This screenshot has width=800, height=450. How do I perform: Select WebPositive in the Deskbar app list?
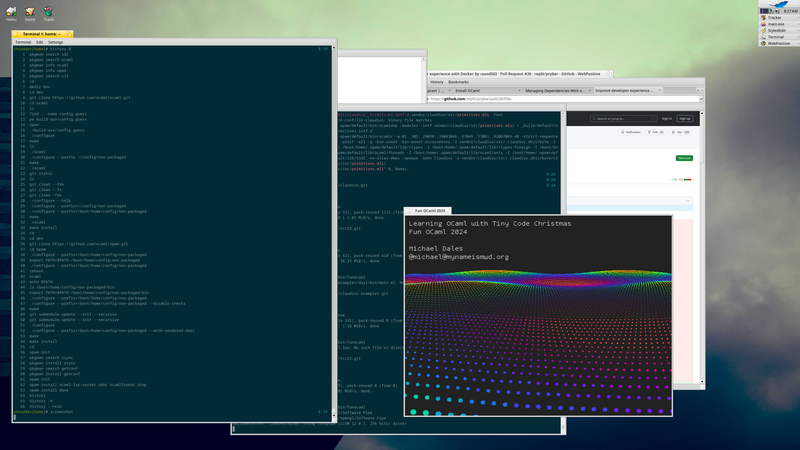779,43
